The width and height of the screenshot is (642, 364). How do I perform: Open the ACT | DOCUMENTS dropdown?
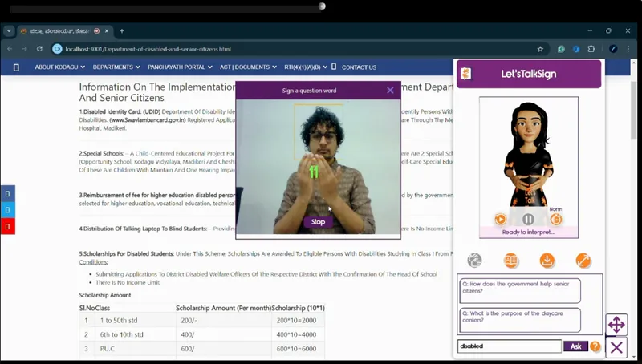248,67
